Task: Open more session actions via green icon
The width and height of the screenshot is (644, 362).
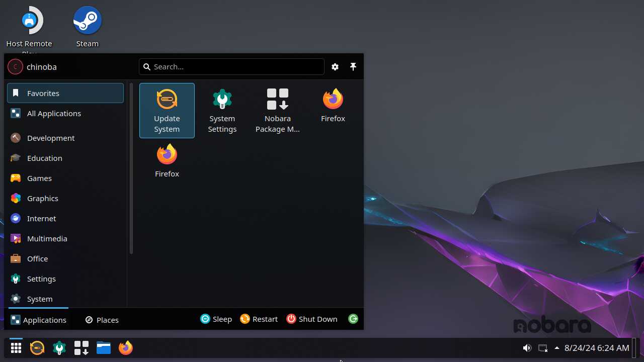Action: click(353, 319)
